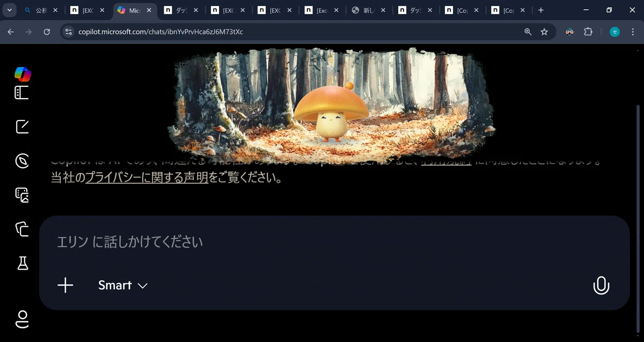
Task: Open the Chrome profile avatar
Action: click(615, 32)
